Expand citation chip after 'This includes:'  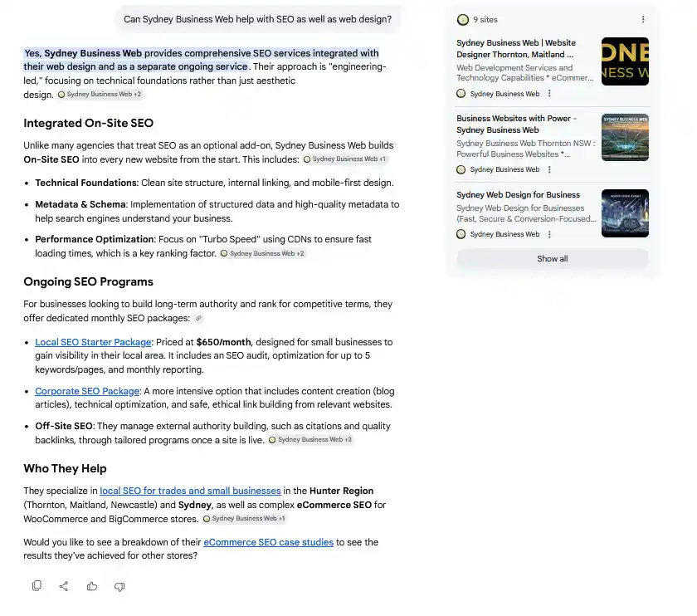(x=345, y=159)
